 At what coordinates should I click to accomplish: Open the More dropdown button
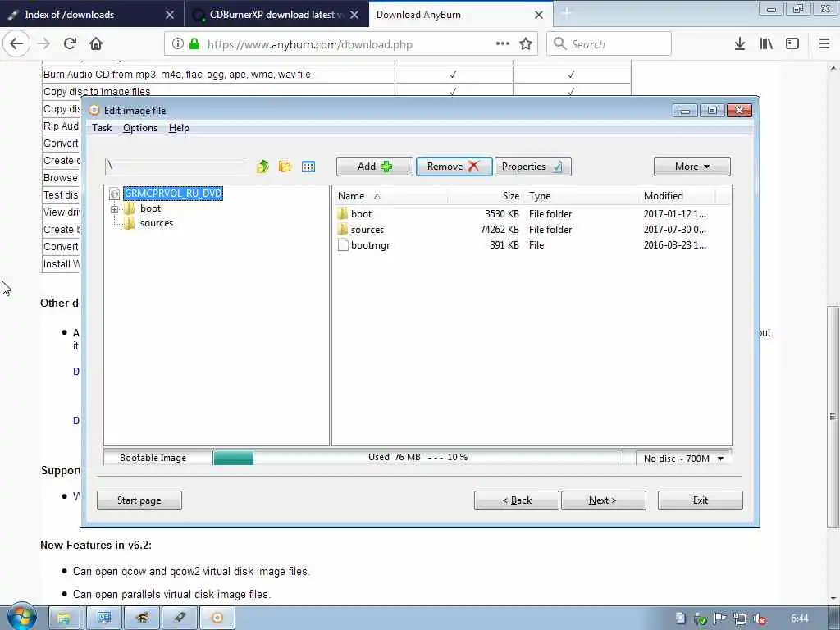[x=692, y=167]
